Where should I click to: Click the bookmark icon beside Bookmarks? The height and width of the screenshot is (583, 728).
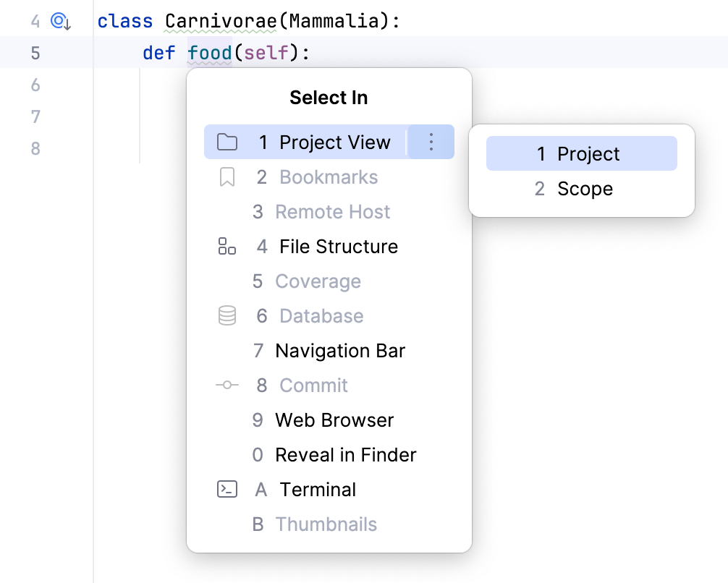(227, 177)
